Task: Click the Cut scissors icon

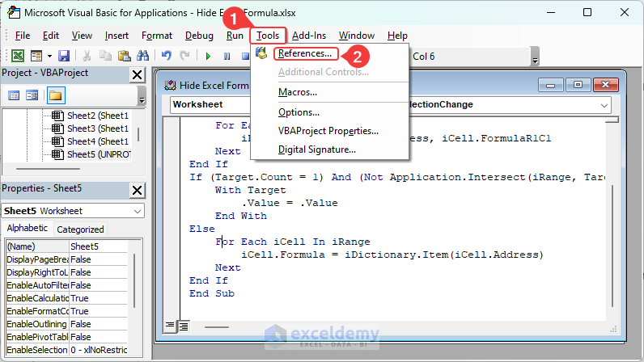Action: tap(87, 56)
